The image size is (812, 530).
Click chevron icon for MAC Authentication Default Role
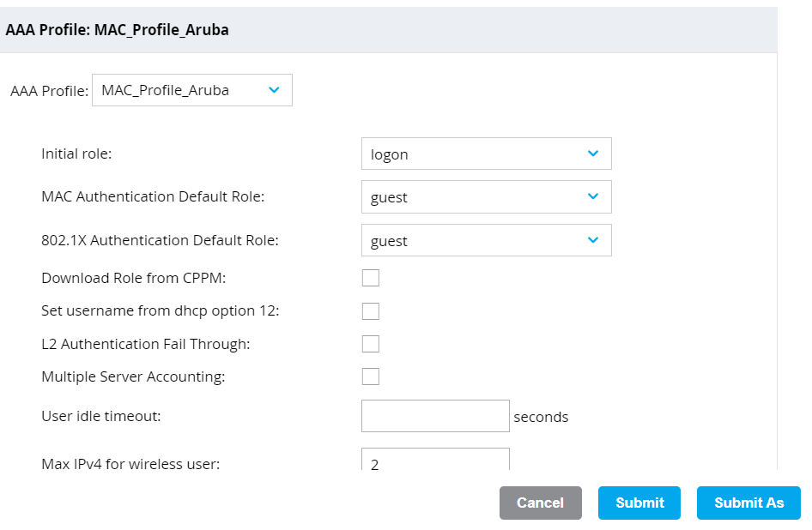(x=593, y=196)
